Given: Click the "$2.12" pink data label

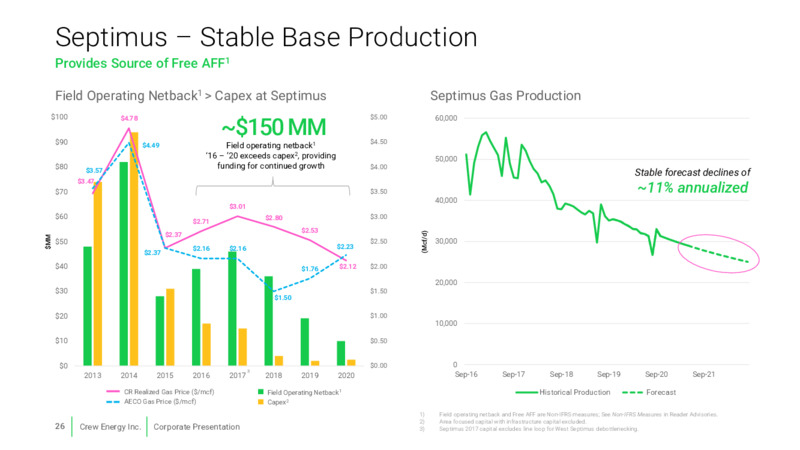Looking at the screenshot, I should coord(347,267).
